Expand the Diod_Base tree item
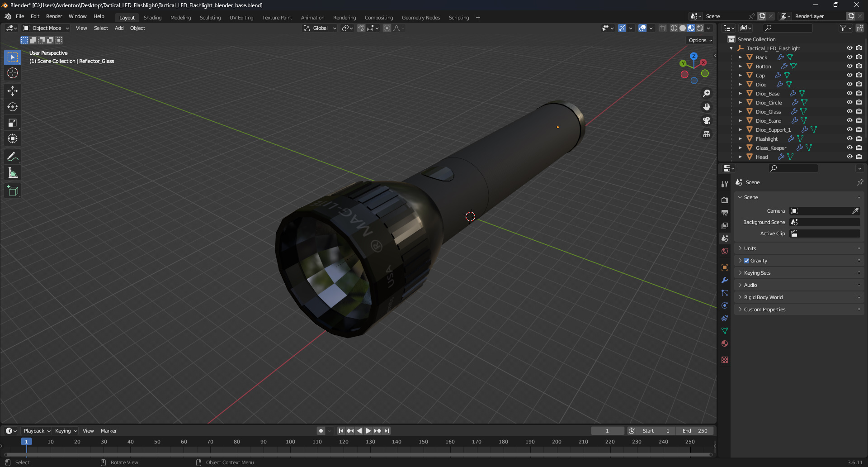Viewport: 868px width, 467px height. pyautogui.click(x=740, y=94)
